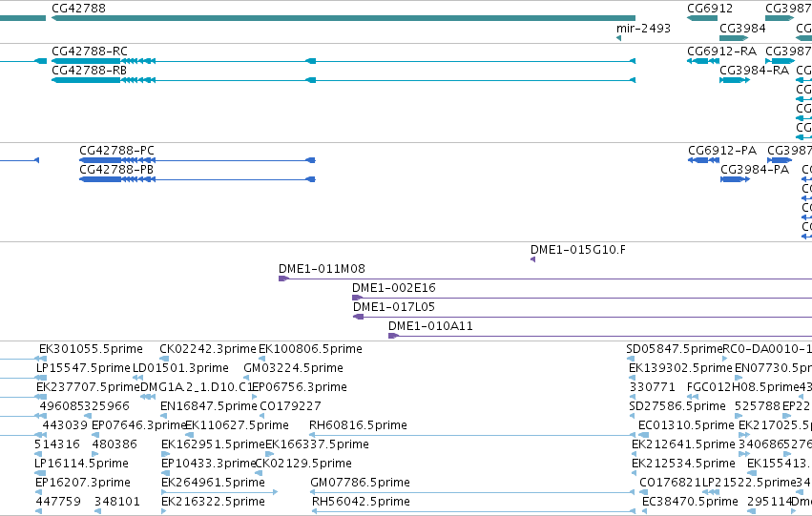The image size is (812, 516).
Task: Click EST EK166337.5prime
Action: pyautogui.click(x=270, y=454)
